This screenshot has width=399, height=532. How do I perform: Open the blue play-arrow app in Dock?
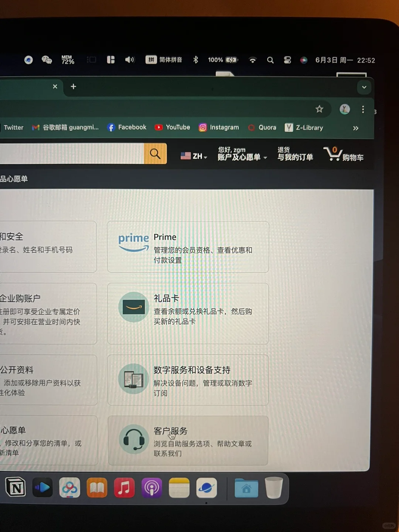[x=42, y=488]
